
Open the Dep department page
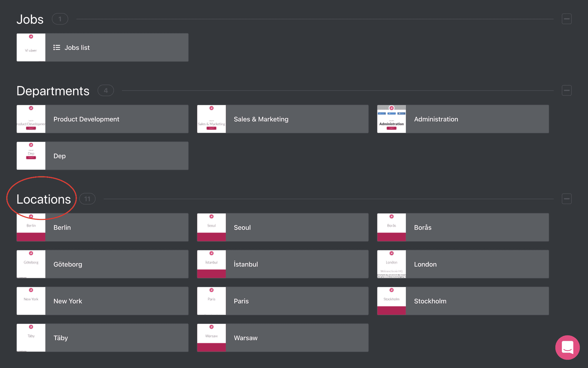pos(102,156)
